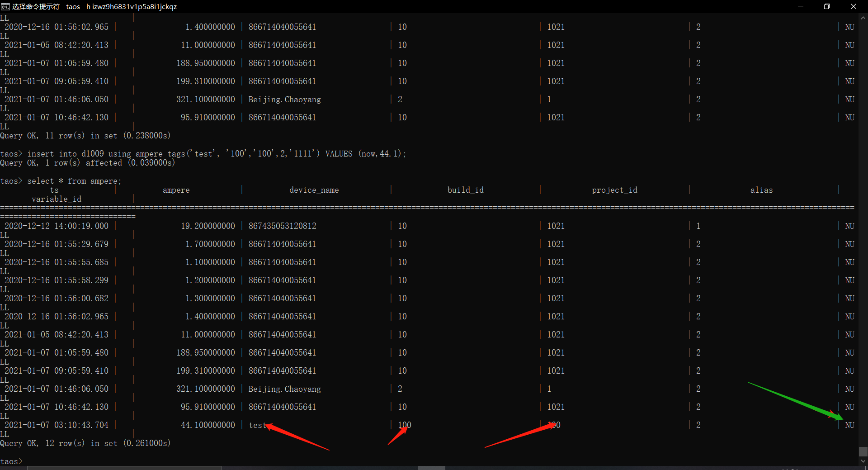Click timestamp 2020-12-12 14:00:19.000

click(x=57, y=226)
